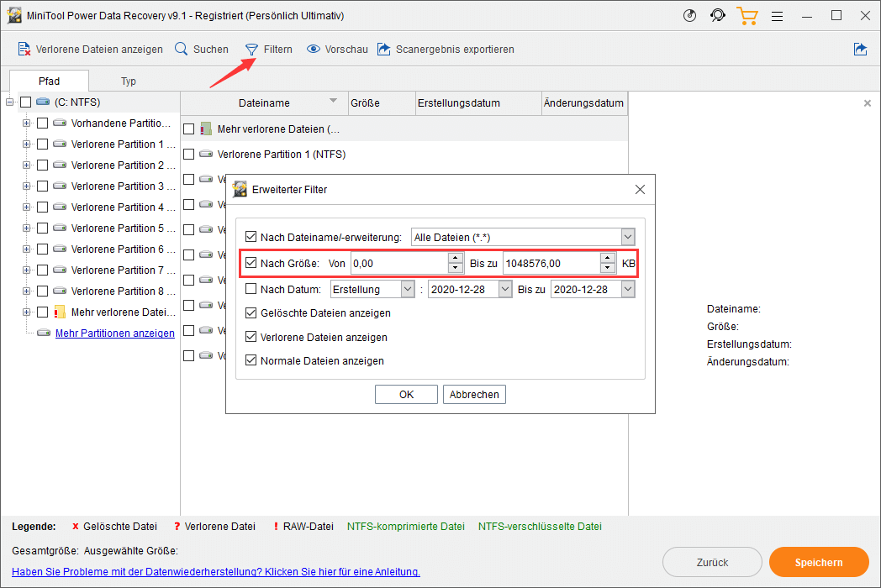The width and height of the screenshot is (881, 588).
Task: Increase the Von size value
Action: coord(456,259)
